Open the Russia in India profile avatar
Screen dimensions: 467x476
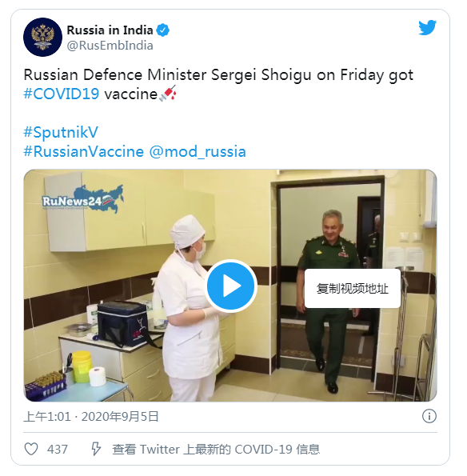[x=43, y=37]
